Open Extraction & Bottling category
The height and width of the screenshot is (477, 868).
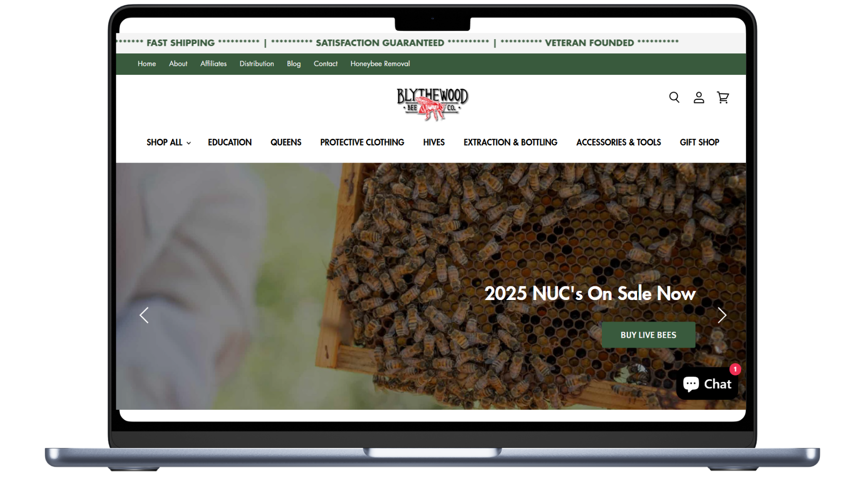click(510, 142)
